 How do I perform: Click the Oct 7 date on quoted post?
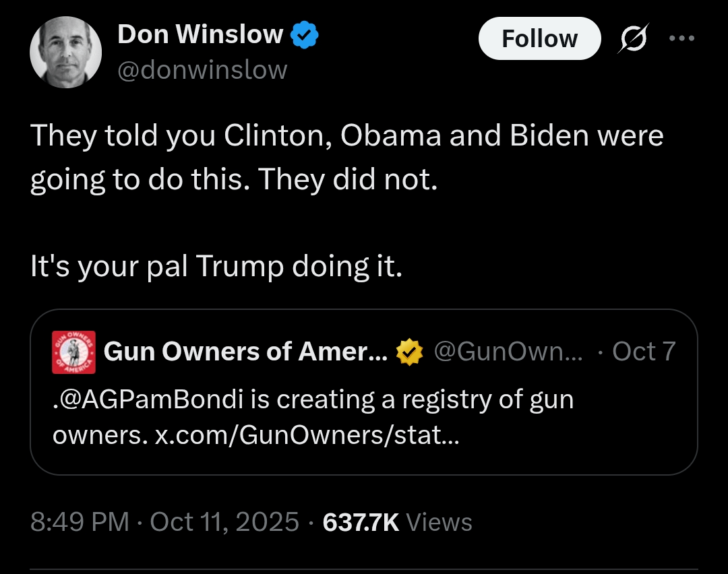point(642,352)
